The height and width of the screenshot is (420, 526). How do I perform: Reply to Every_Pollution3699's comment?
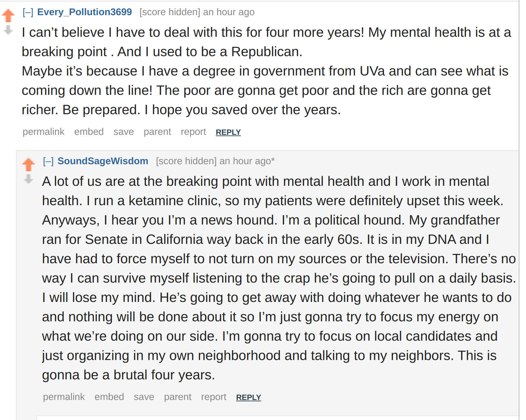(228, 132)
